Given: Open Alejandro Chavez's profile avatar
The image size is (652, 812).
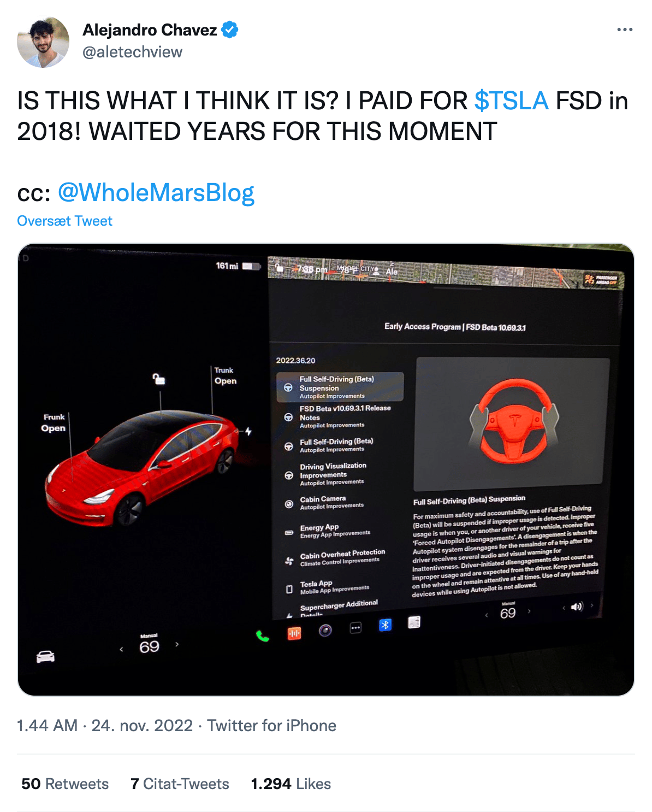Looking at the screenshot, I should click(x=43, y=42).
